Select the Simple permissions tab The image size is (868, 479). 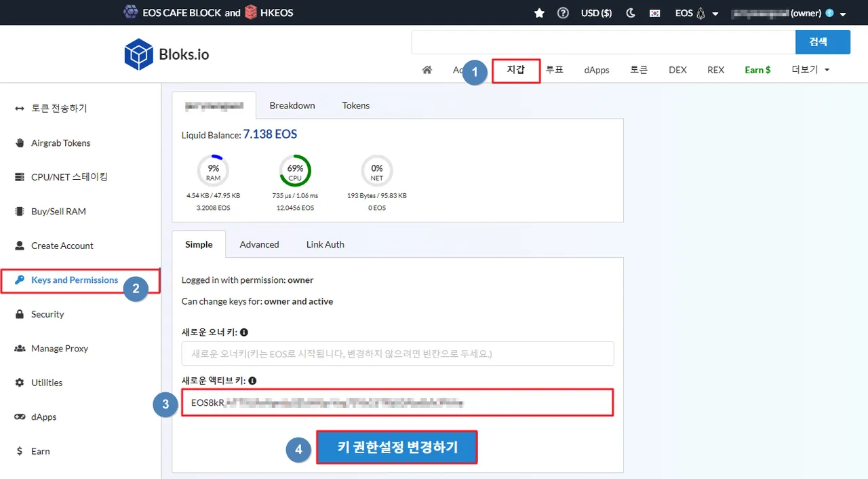click(199, 244)
